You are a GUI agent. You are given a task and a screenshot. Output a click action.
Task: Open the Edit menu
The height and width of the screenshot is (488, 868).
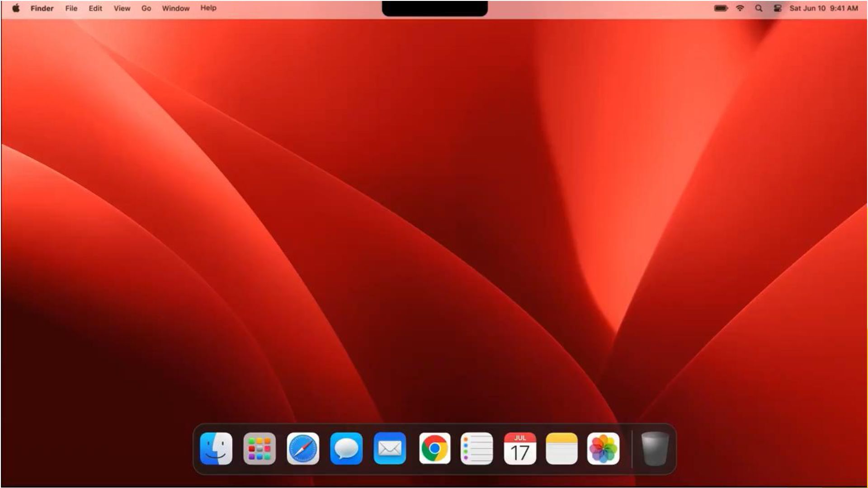click(x=95, y=8)
